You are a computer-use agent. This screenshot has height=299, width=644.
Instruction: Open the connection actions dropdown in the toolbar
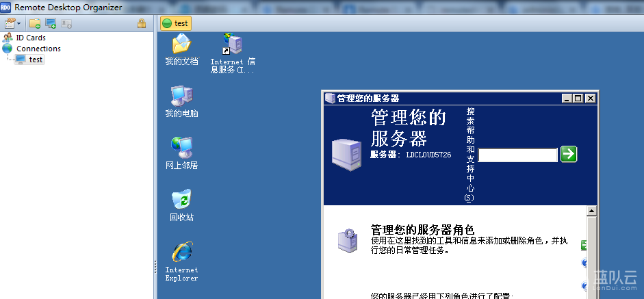(x=13, y=23)
